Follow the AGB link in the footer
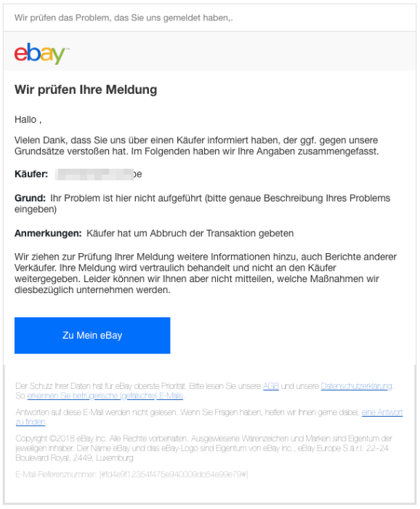 click(x=271, y=386)
